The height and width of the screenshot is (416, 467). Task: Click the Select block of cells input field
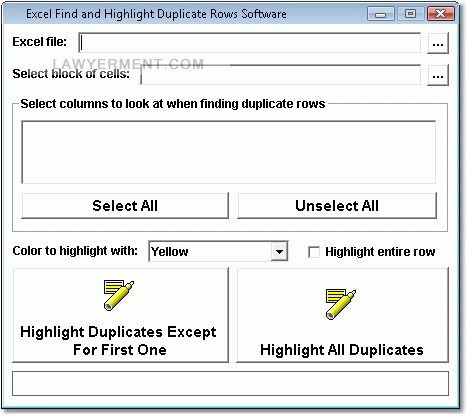pos(281,75)
